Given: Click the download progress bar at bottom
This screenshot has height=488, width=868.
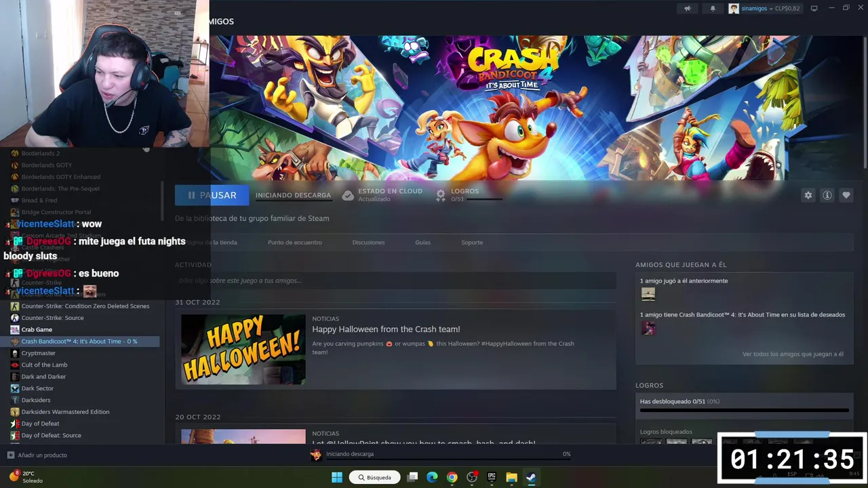Looking at the screenshot, I should coord(448,460).
